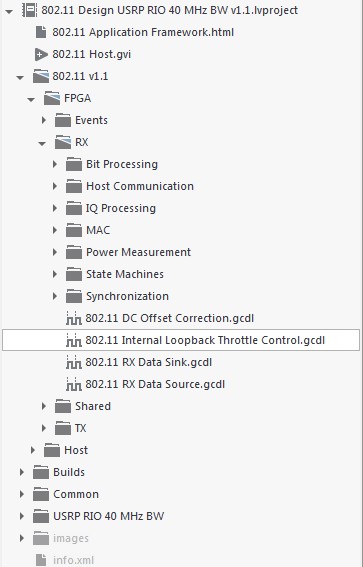Click the Internal Loopback Throttle Control gcdl icon

tap(74, 341)
